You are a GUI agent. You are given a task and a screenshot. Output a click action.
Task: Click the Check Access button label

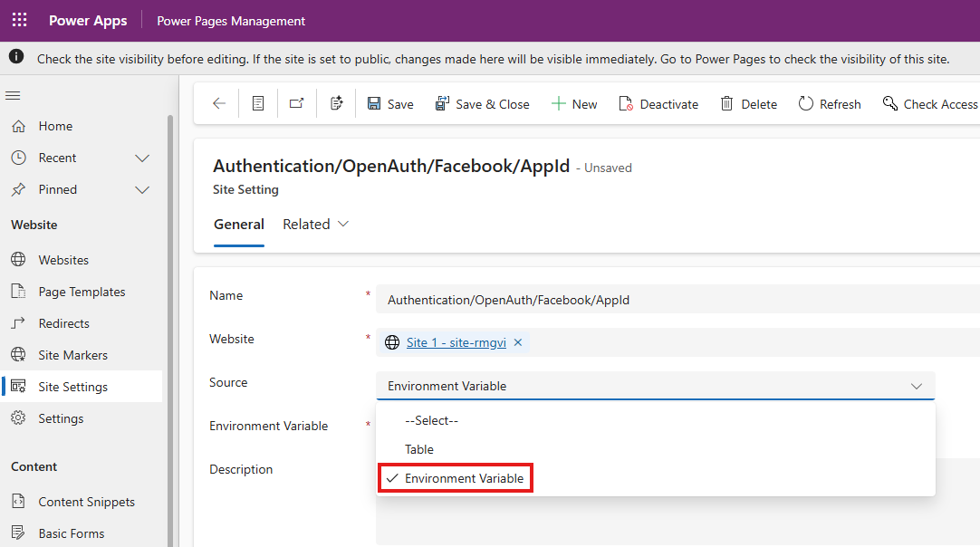point(941,104)
